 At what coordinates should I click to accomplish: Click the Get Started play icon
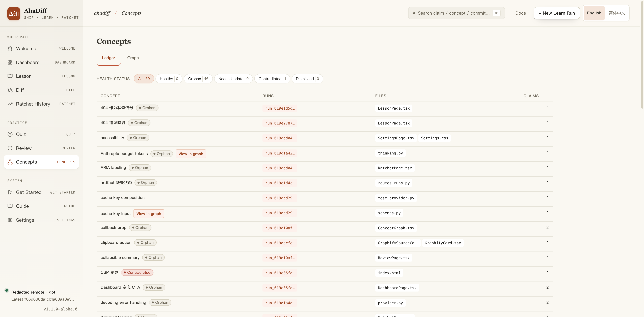[x=10, y=192]
